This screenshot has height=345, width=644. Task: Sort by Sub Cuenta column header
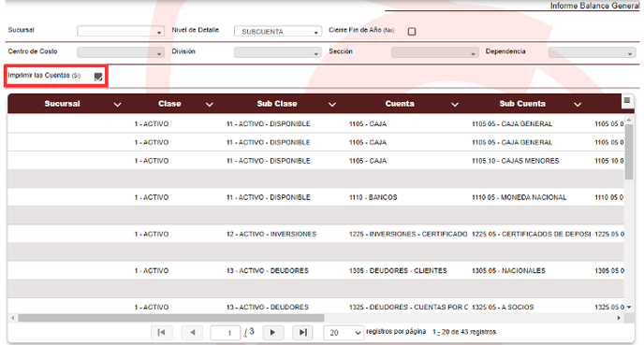(x=522, y=104)
